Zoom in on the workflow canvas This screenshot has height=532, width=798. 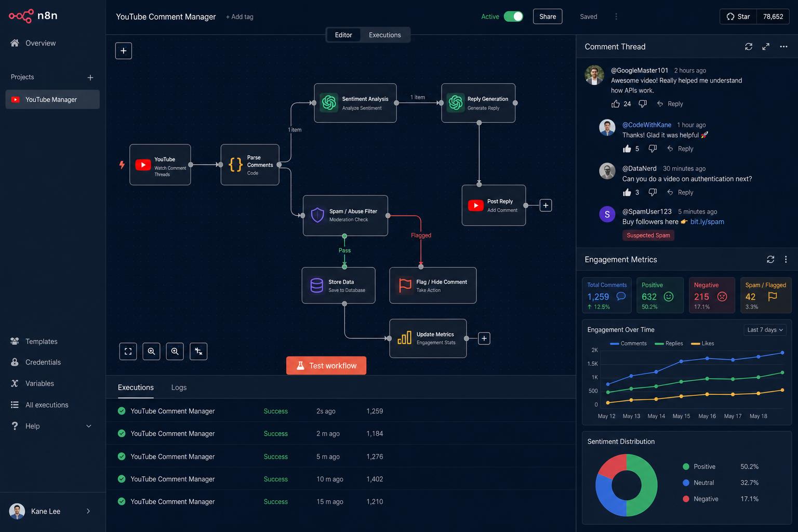point(151,352)
